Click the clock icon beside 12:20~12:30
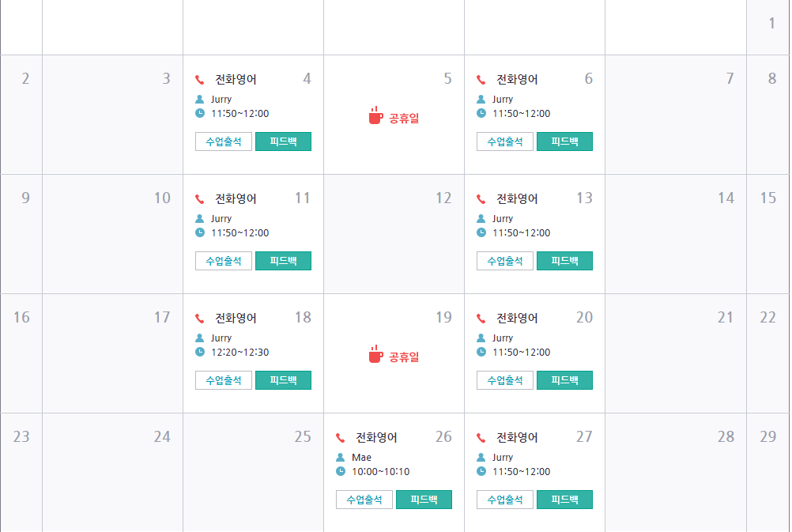 (200, 352)
